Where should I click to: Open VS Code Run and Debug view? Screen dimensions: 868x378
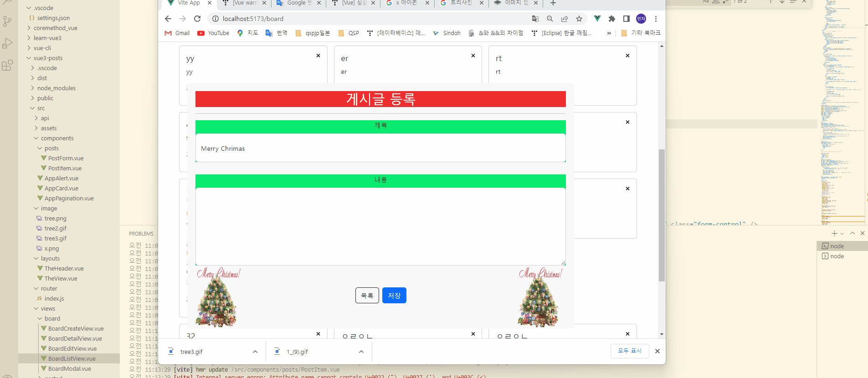(7, 43)
